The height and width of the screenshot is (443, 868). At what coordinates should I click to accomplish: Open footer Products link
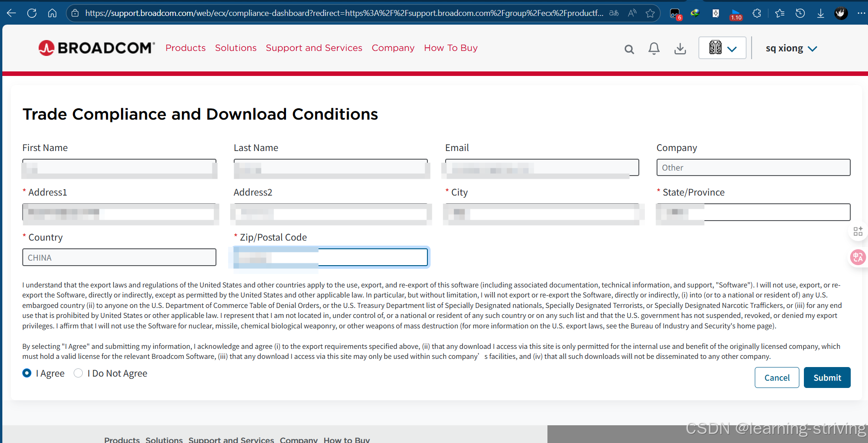point(122,440)
